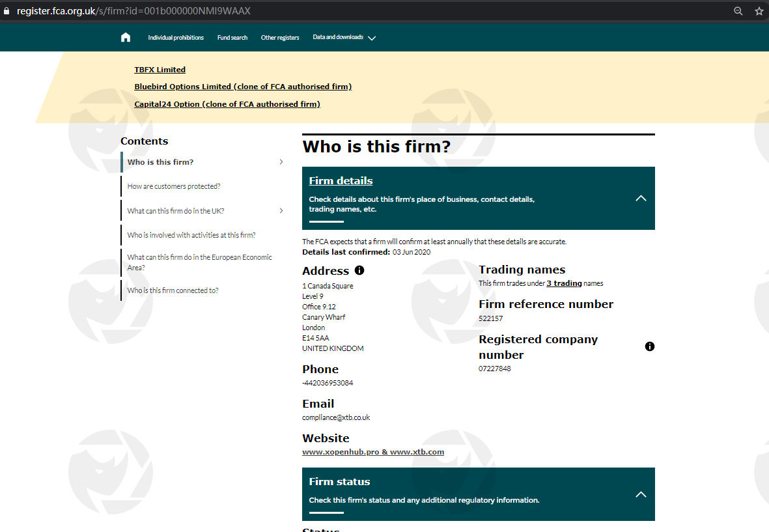Collapse the Firm status panel chevron
This screenshot has width=769, height=532.
tap(641, 494)
